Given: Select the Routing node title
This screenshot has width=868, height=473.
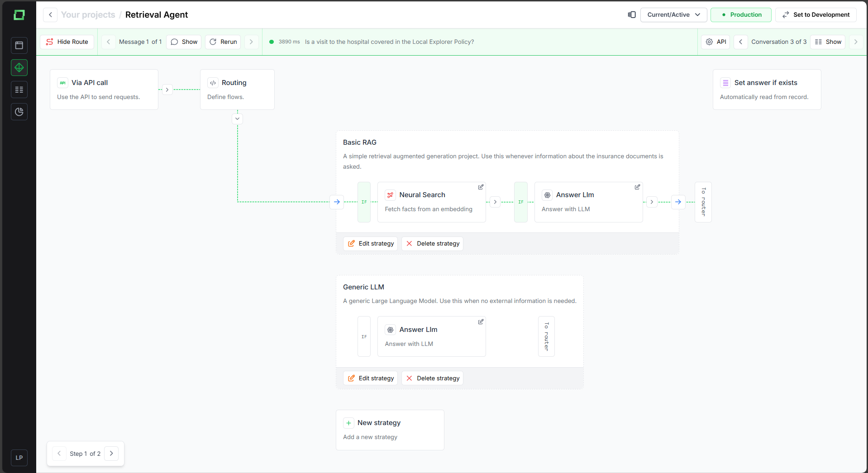Looking at the screenshot, I should tap(234, 83).
